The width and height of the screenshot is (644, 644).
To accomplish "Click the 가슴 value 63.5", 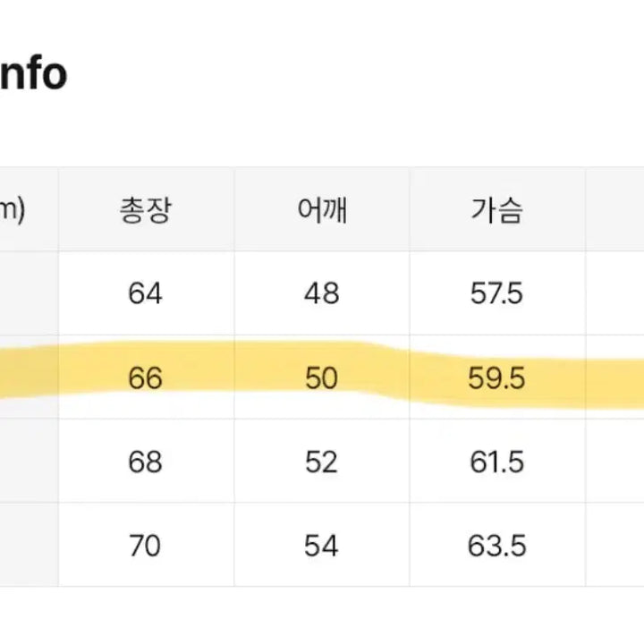I will [x=496, y=545].
